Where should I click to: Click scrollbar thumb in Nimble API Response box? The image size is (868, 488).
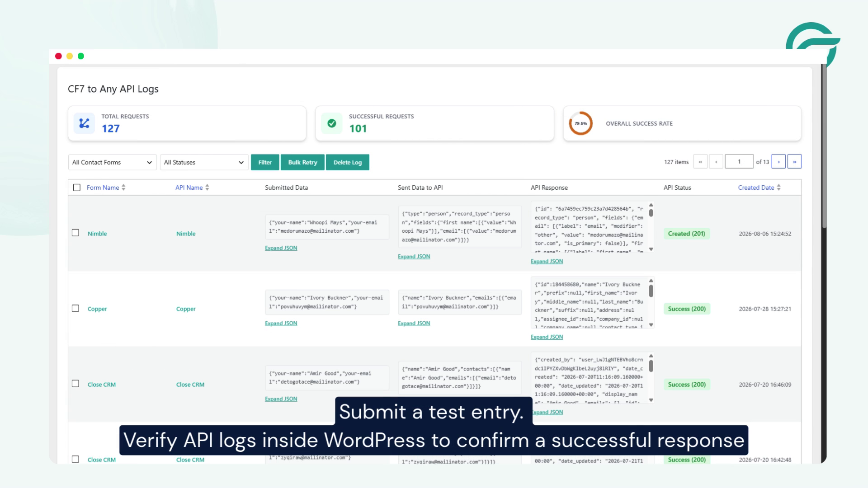coord(651,213)
